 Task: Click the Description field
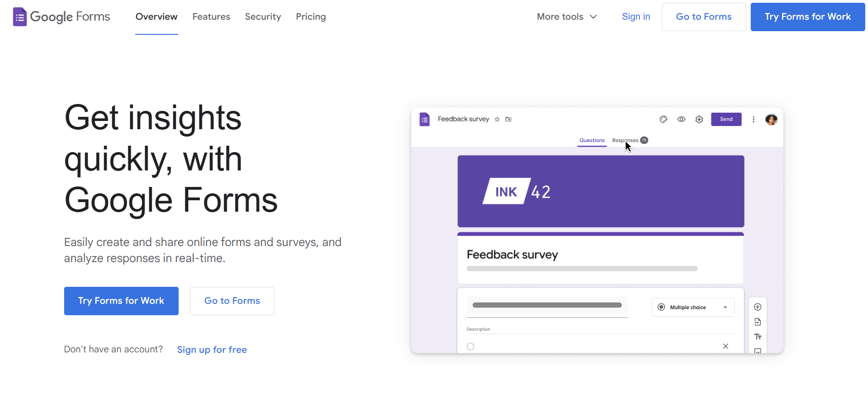(x=601, y=329)
